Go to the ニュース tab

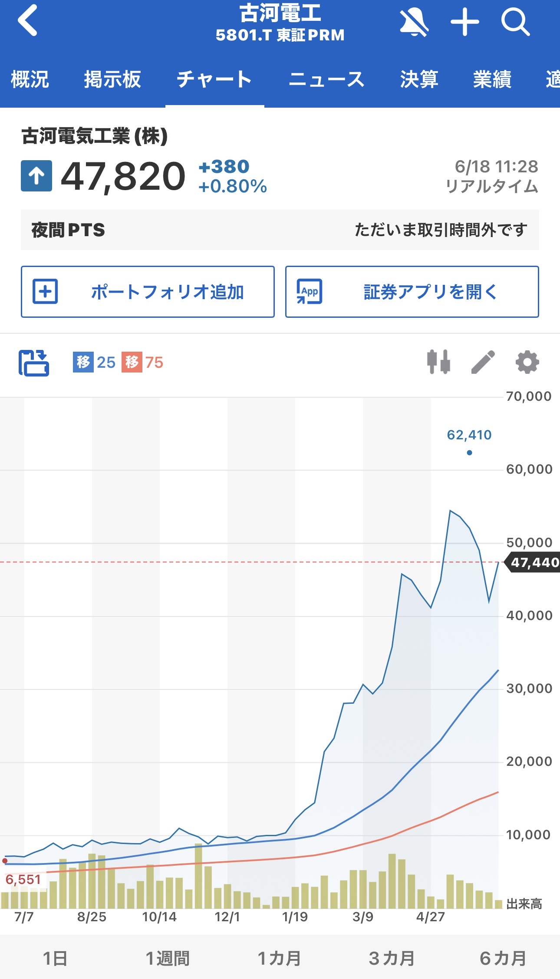pos(326,79)
